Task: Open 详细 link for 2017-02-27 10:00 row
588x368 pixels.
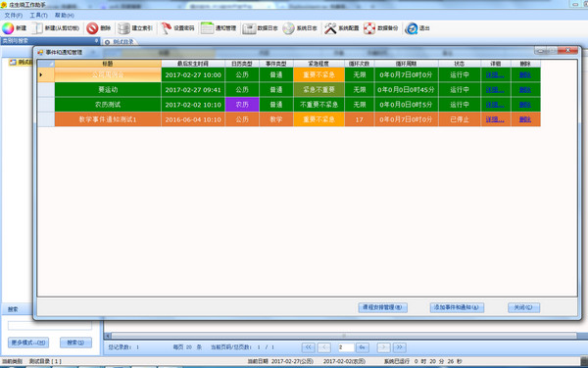Action: pyautogui.click(x=495, y=75)
